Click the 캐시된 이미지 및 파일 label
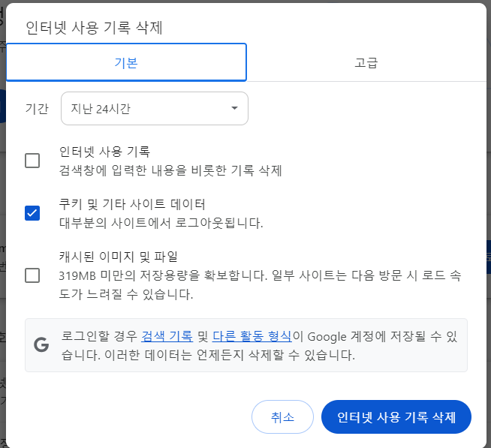 (119, 257)
